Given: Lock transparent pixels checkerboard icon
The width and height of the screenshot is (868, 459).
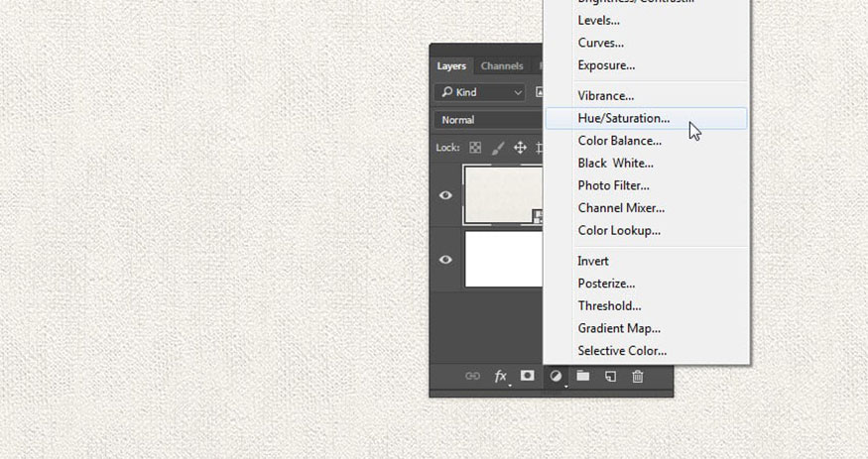Looking at the screenshot, I should tap(475, 148).
